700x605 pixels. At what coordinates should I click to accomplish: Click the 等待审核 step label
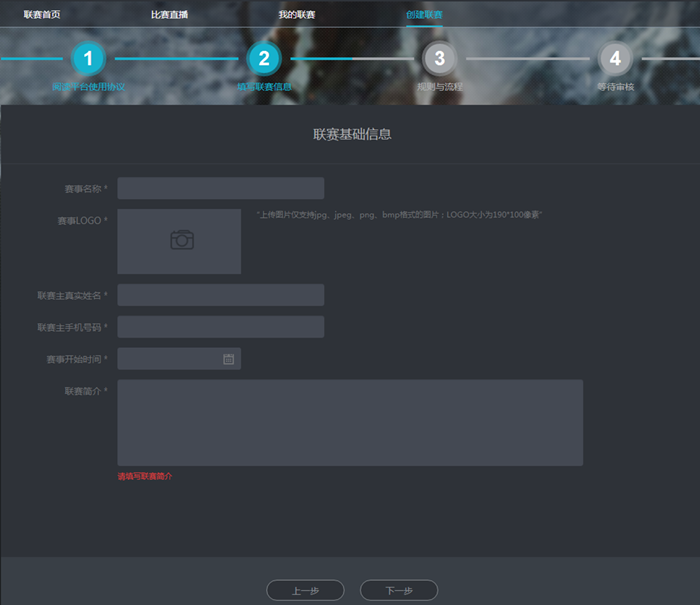click(615, 87)
